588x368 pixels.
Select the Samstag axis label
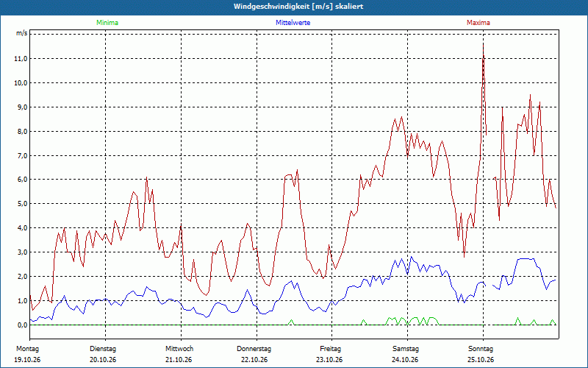tap(406, 349)
